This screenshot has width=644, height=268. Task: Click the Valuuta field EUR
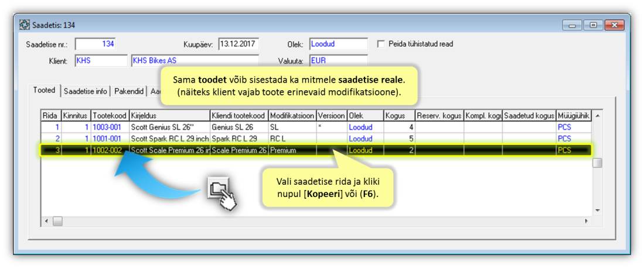[339, 60]
